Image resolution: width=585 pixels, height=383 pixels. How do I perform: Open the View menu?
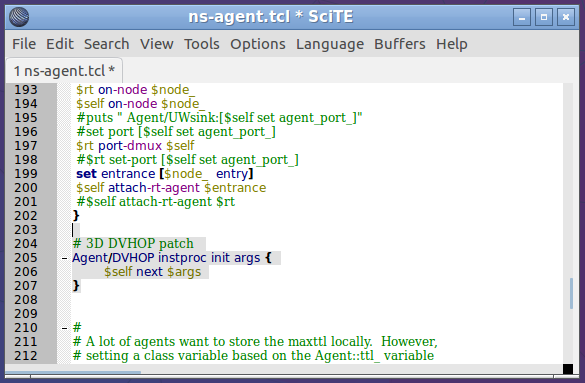(x=157, y=44)
